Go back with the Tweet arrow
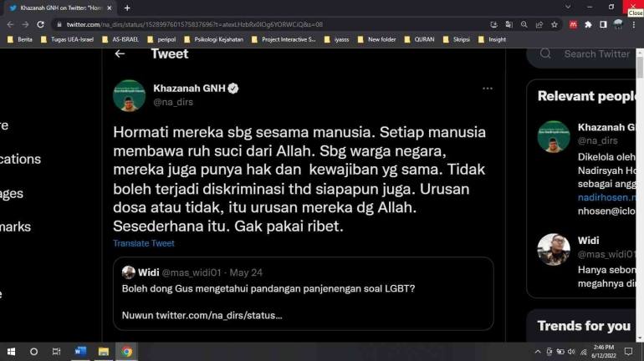 pos(120,53)
